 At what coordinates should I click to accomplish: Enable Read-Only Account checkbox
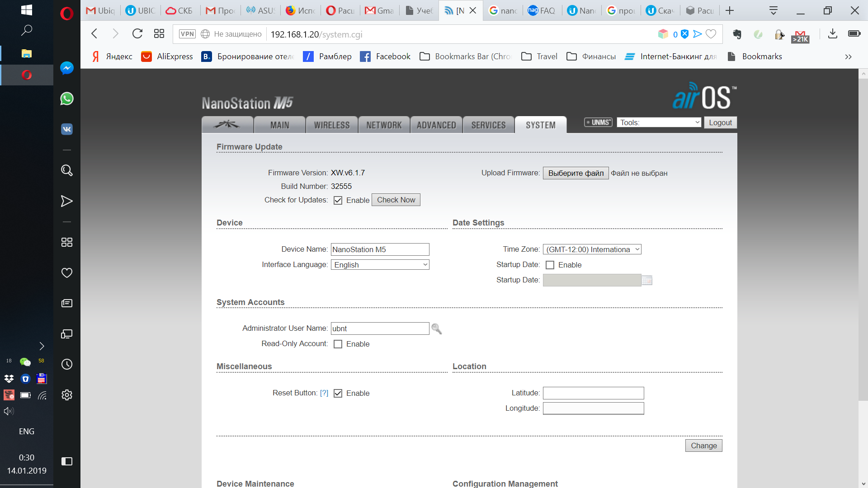(338, 344)
